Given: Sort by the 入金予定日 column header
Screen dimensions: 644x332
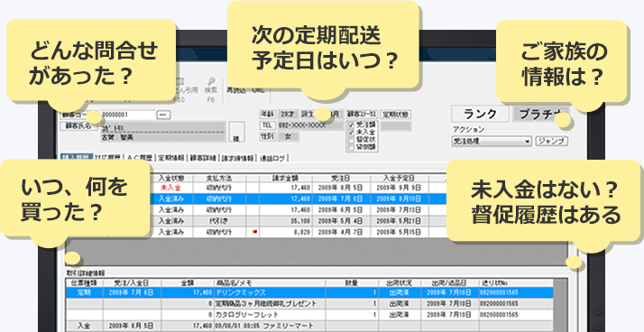Looking at the screenshot, I should (400, 179).
